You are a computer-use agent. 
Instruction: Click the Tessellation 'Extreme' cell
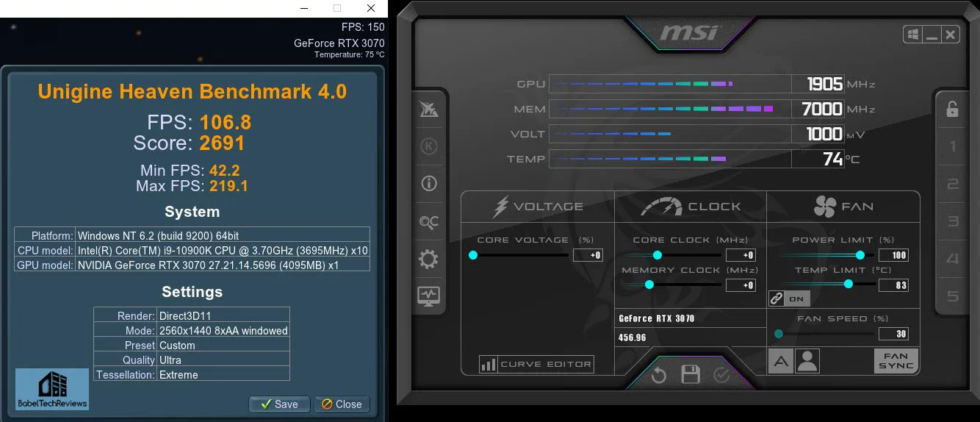(x=223, y=374)
